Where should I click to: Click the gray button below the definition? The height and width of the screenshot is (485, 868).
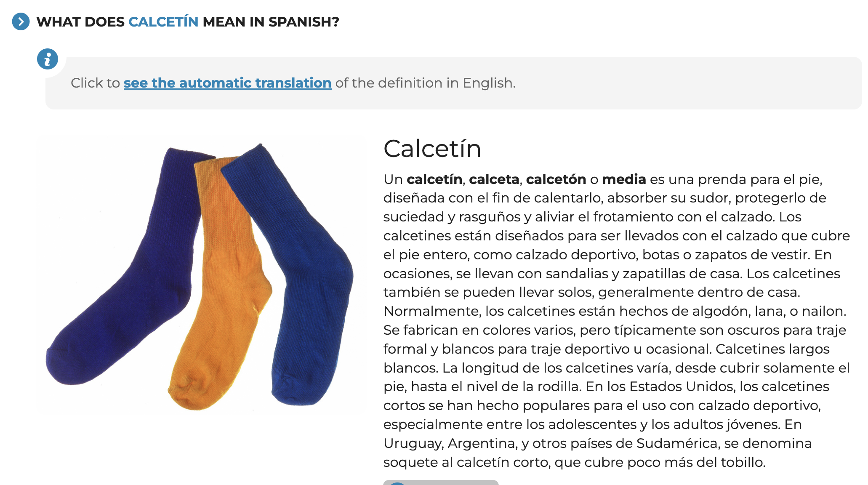441,482
